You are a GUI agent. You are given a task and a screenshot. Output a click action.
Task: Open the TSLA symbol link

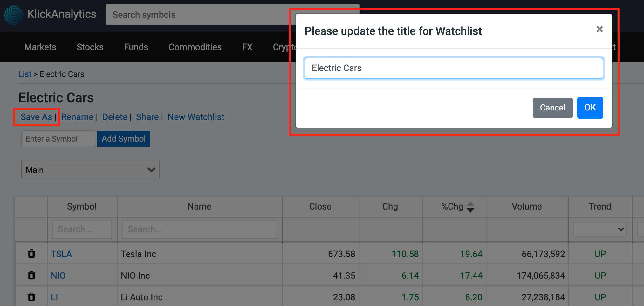tap(61, 254)
